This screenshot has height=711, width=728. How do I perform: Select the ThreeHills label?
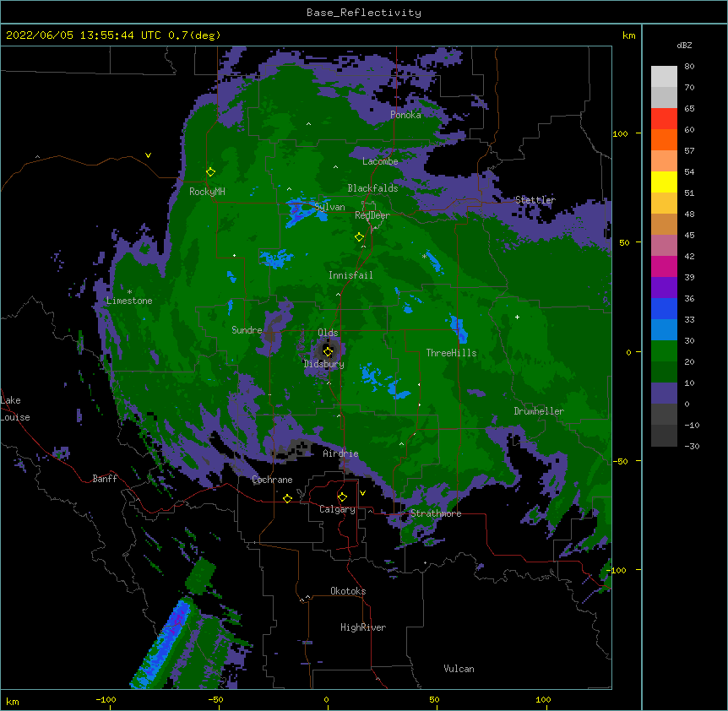[x=451, y=353]
